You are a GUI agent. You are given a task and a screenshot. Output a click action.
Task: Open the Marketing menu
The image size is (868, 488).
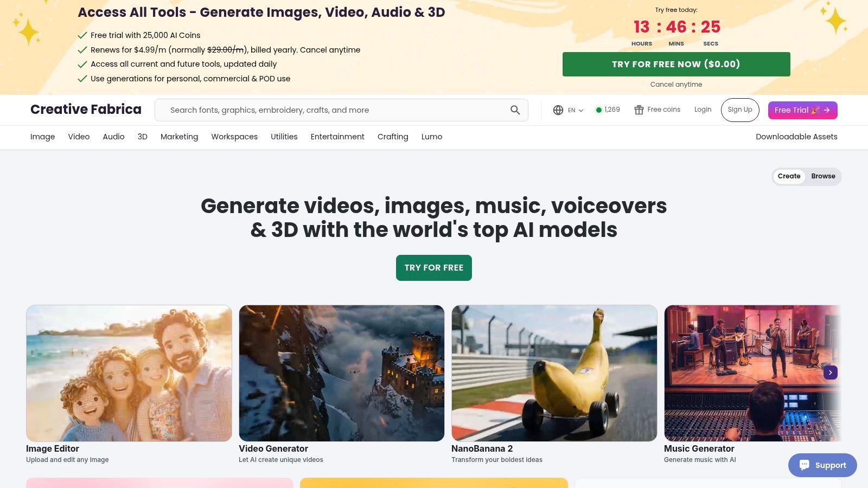(x=179, y=137)
